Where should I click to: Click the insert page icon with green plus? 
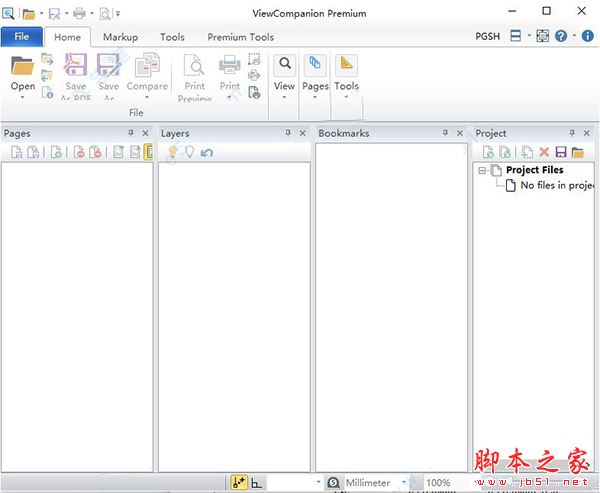(x=56, y=152)
